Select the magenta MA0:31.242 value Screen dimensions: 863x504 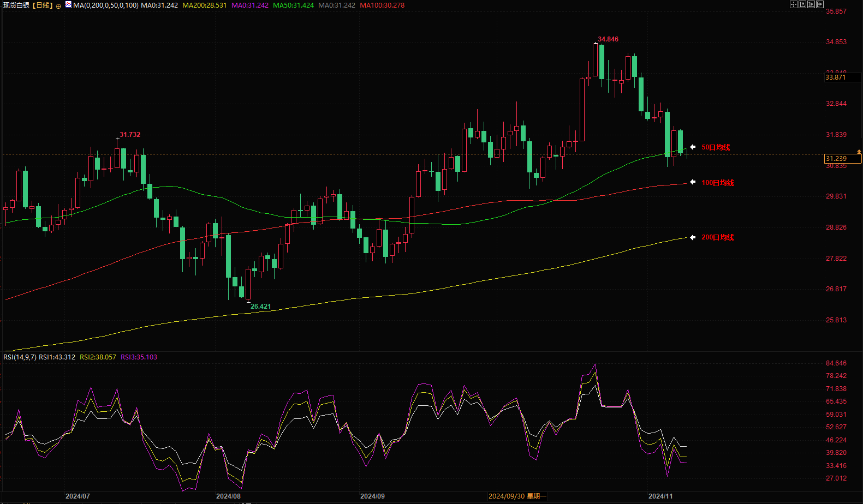(x=250, y=5)
